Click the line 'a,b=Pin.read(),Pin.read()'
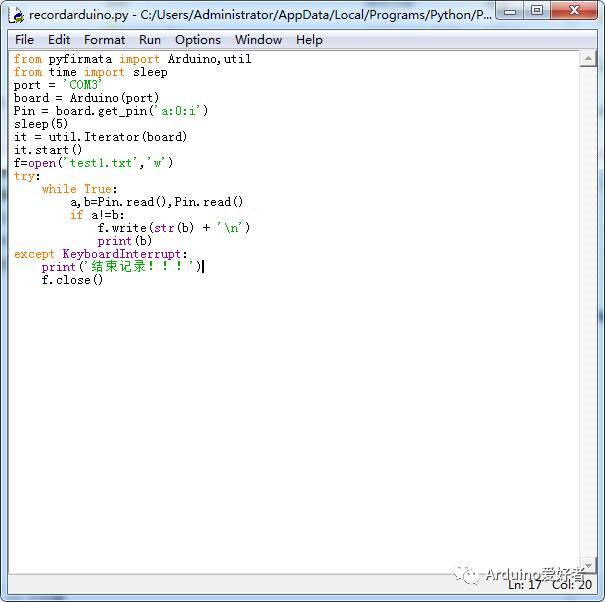The width and height of the screenshot is (605, 602). point(157,202)
